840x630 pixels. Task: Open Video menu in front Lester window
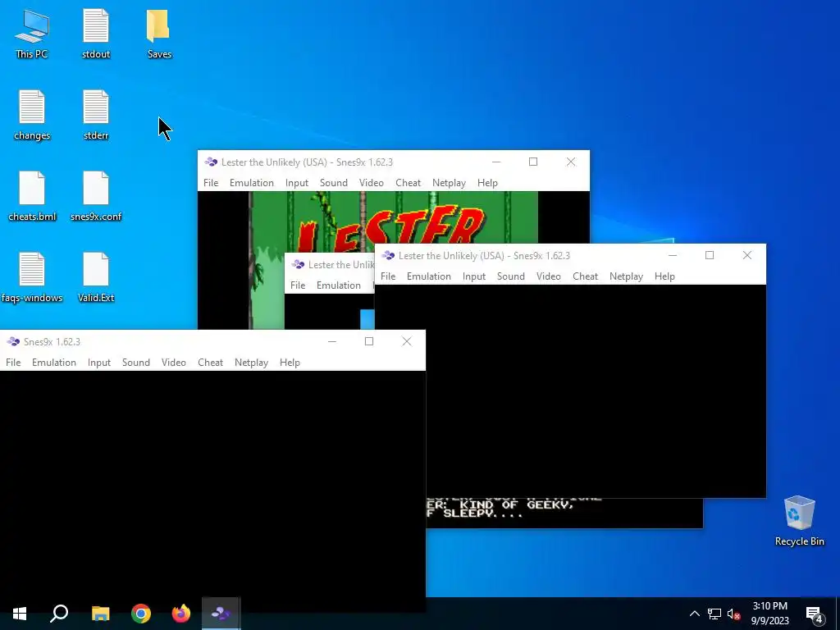click(549, 276)
